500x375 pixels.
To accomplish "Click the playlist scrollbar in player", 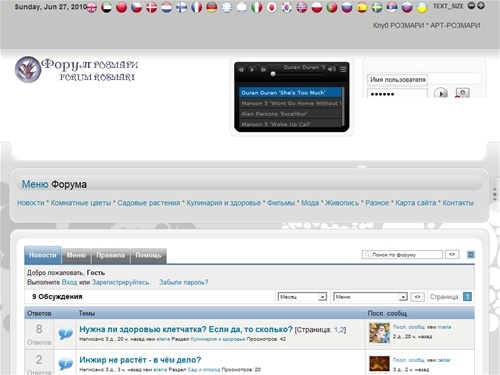I will [344, 107].
